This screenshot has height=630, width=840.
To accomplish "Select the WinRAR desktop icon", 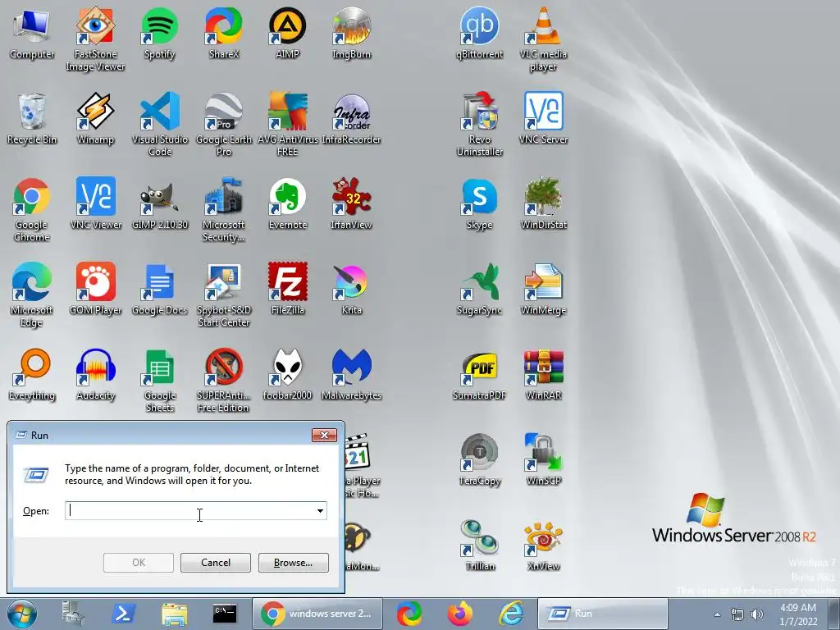I will (543, 374).
